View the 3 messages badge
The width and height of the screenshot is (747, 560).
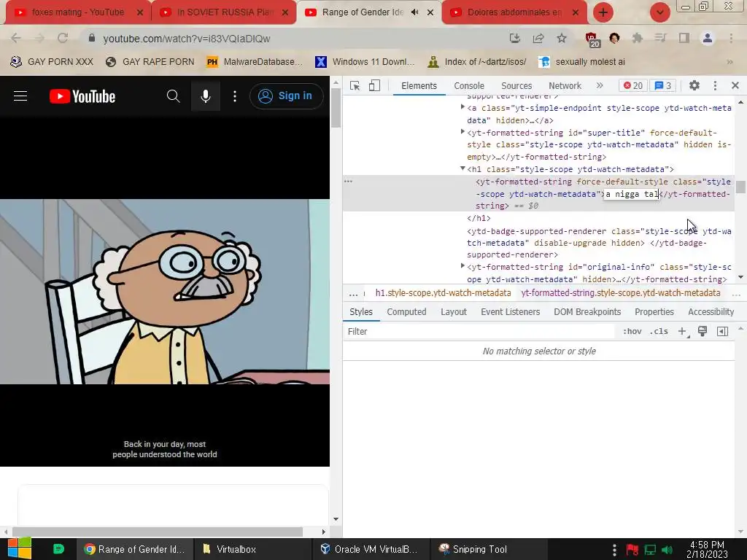tap(662, 86)
